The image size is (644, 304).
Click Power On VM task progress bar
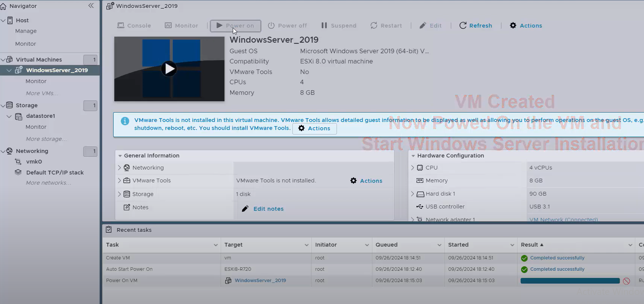click(x=570, y=281)
